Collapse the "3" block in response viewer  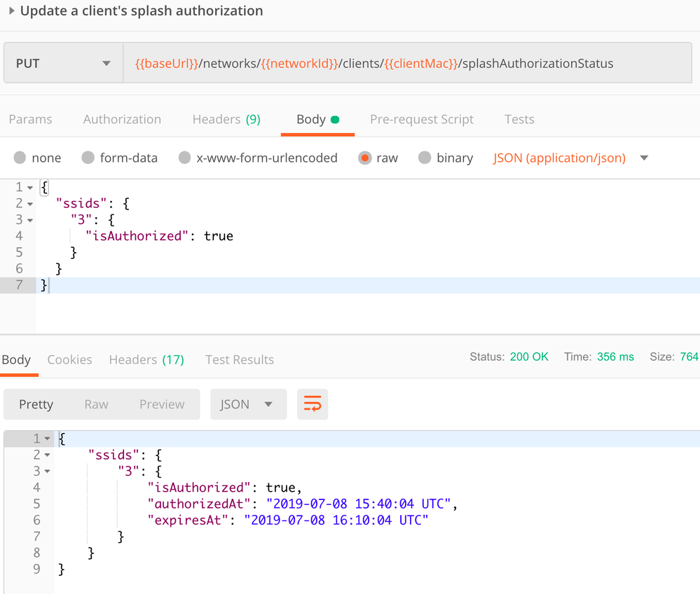pyautogui.click(x=47, y=471)
